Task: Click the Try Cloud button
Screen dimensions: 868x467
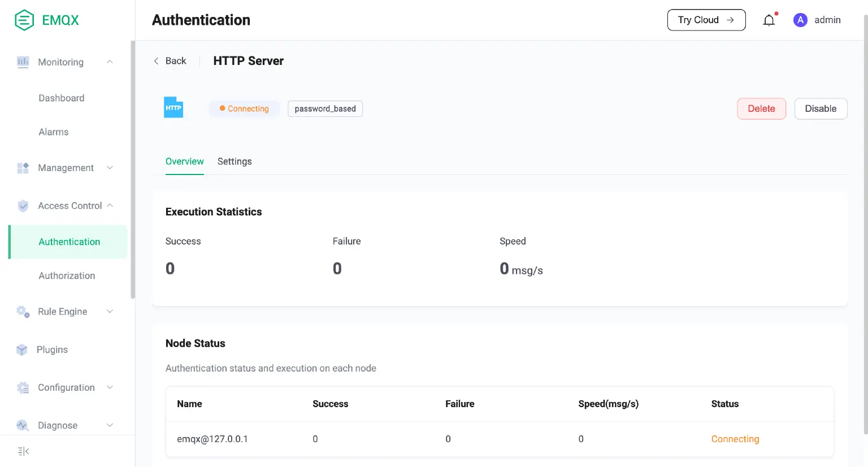Action: [706, 20]
